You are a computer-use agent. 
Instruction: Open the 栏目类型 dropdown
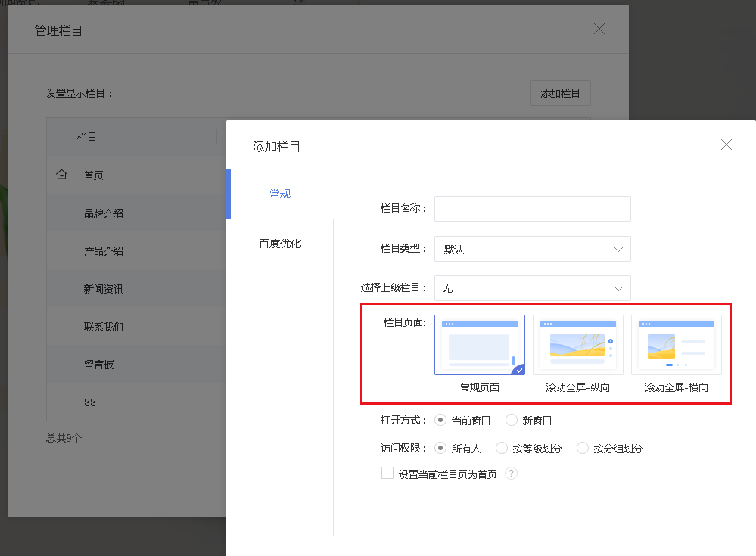532,249
